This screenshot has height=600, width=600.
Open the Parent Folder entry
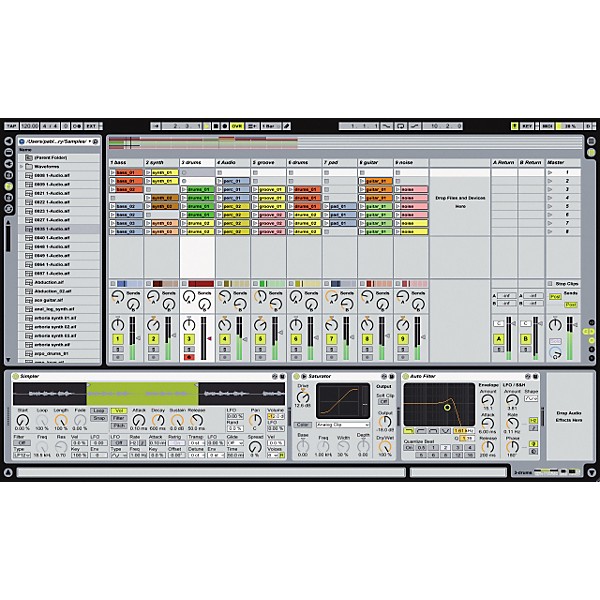point(59,158)
